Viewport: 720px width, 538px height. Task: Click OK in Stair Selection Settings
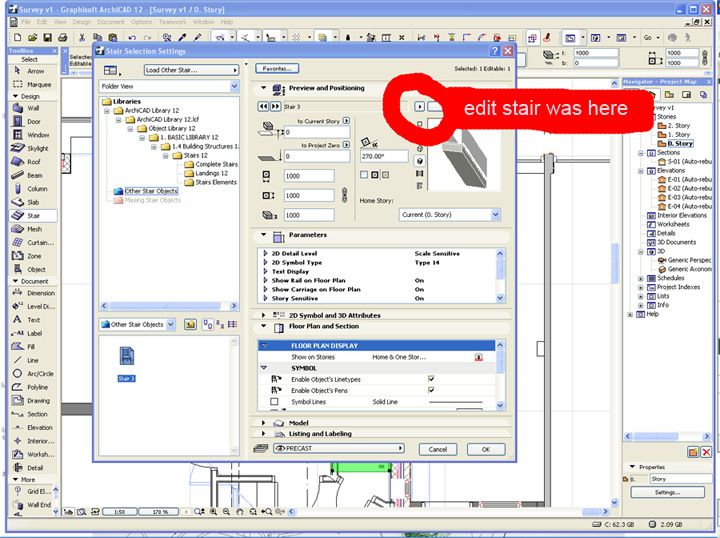coord(486,449)
